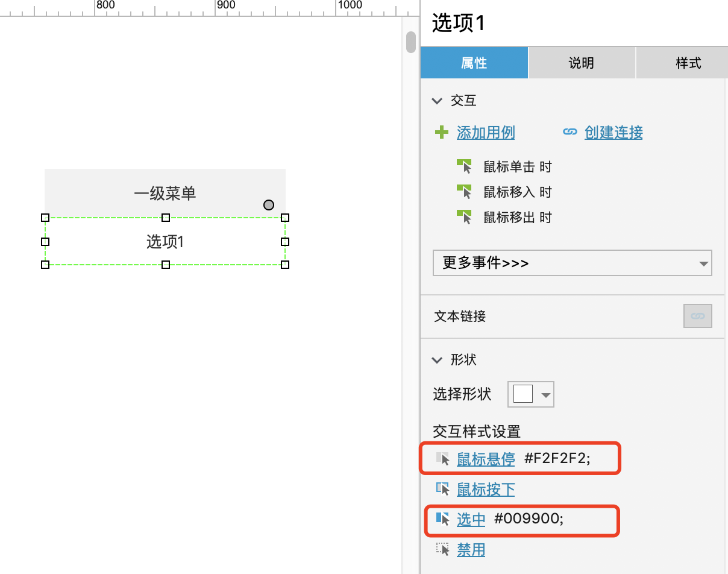
Task: Open the 选中 interaction style link
Action: pos(471,519)
